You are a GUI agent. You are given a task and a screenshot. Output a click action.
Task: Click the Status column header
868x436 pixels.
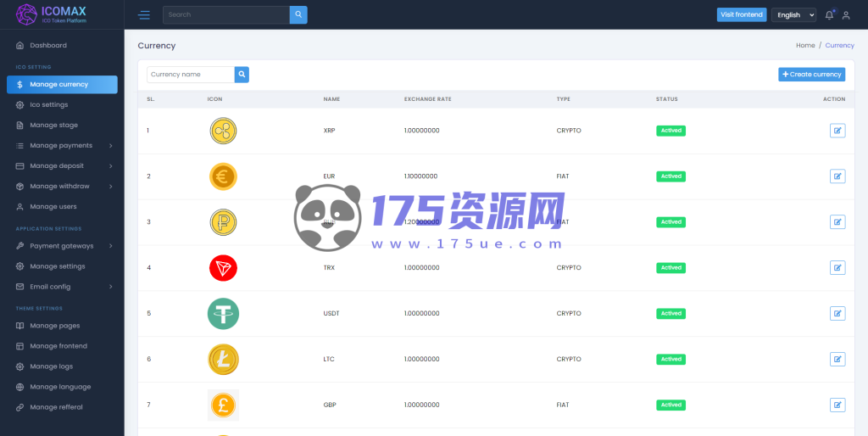pyautogui.click(x=666, y=99)
